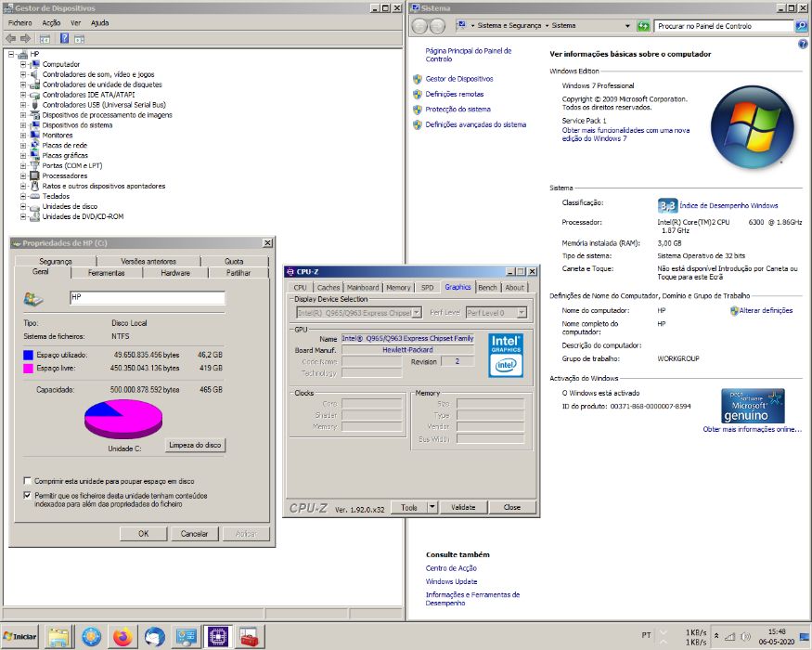The width and height of the screenshot is (812, 650).
Task: Click the Procurar no Painel de Controlo search box
Action: point(723,26)
